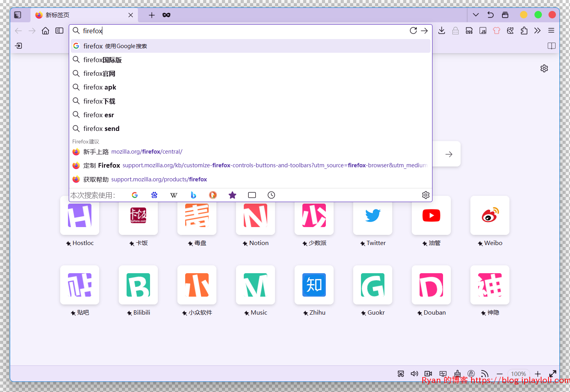Select the 'firefox esr' suggestion
This screenshot has width=570, height=392.
250,115
